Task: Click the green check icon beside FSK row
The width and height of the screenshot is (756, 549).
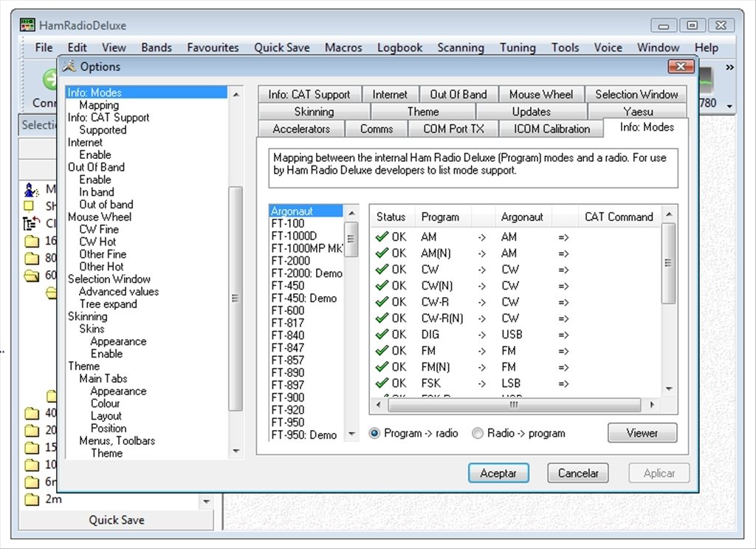Action: tap(382, 383)
